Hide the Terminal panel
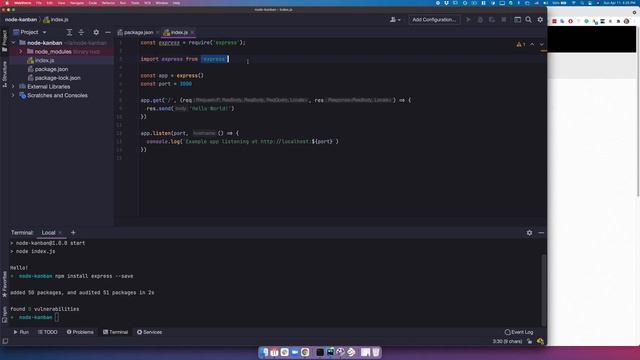Image resolution: width=640 pixels, height=360 pixels. pos(541,233)
